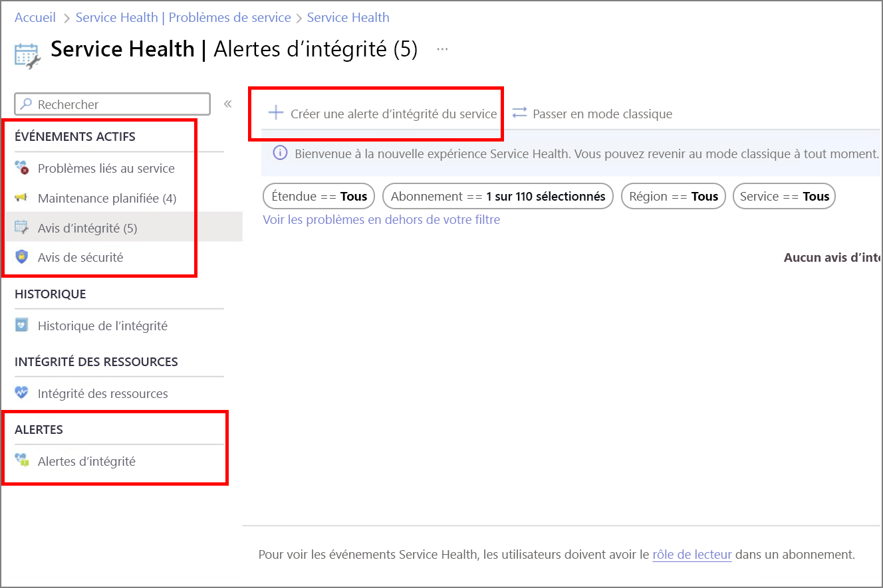Click the Problèmes liés au service icon
This screenshot has height=588, width=883.
pyautogui.click(x=22, y=169)
